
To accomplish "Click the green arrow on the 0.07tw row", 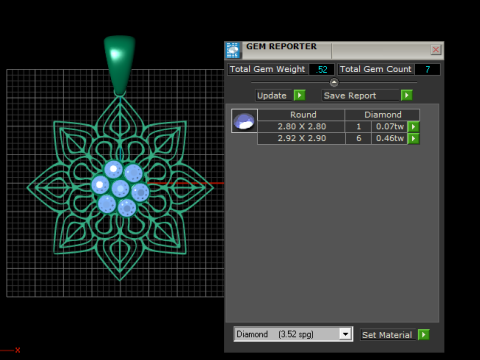I will click(413, 127).
